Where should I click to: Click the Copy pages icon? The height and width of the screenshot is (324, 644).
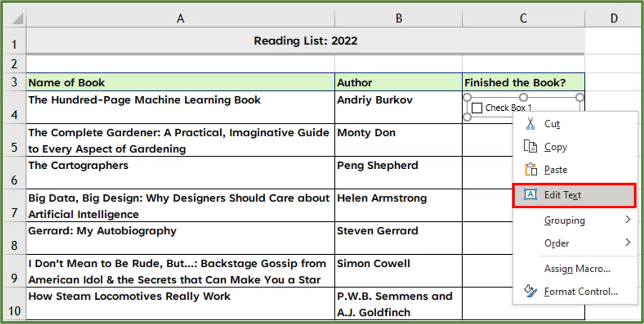tap(531, 146)
